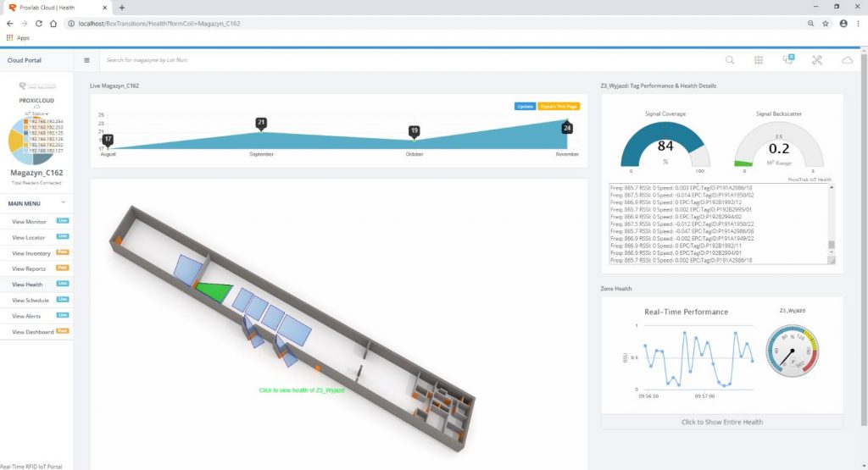Screen dimensions: 868x470
Task: Collapse the MAIN MENU chevron
Action: (63, 203)
